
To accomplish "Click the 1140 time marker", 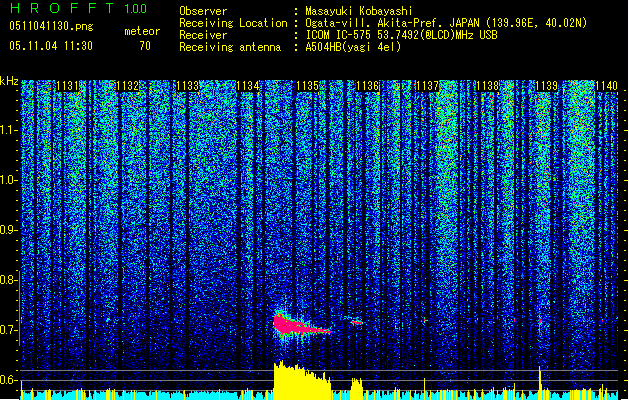I will 607,86.
